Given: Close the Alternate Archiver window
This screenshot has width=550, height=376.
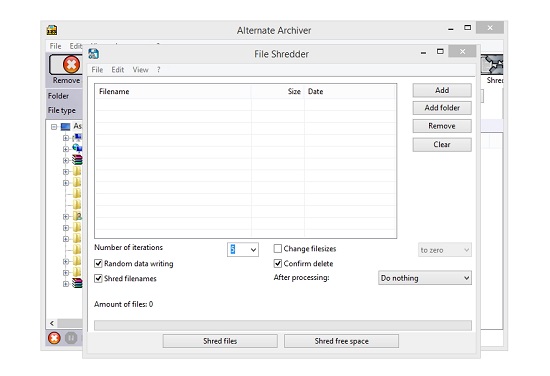Looking at the screenshot, I should click(490, 27).
